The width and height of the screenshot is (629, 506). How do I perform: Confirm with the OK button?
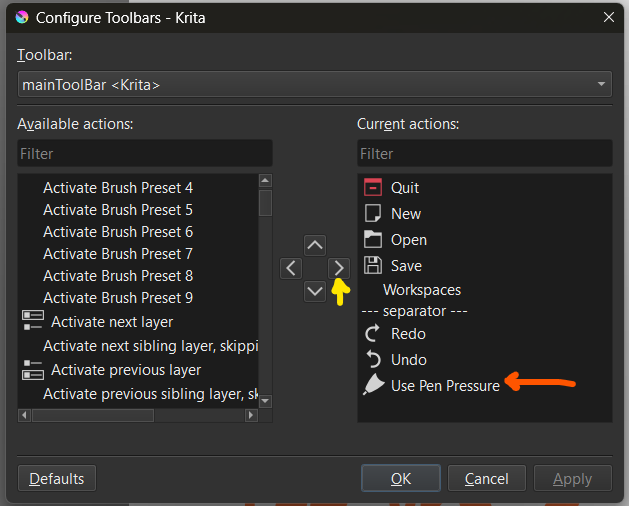(x=401, y=478)
